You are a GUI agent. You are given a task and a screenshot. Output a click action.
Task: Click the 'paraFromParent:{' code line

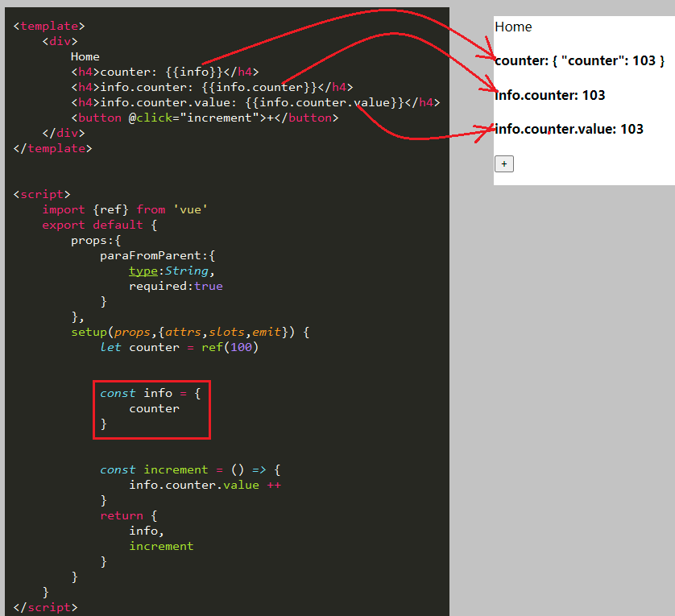coord(158,256)
